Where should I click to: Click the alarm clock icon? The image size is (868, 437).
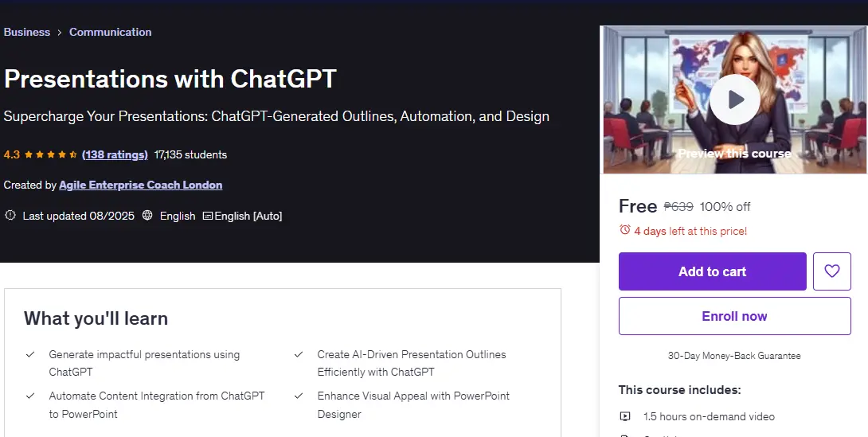pos(625,229)
